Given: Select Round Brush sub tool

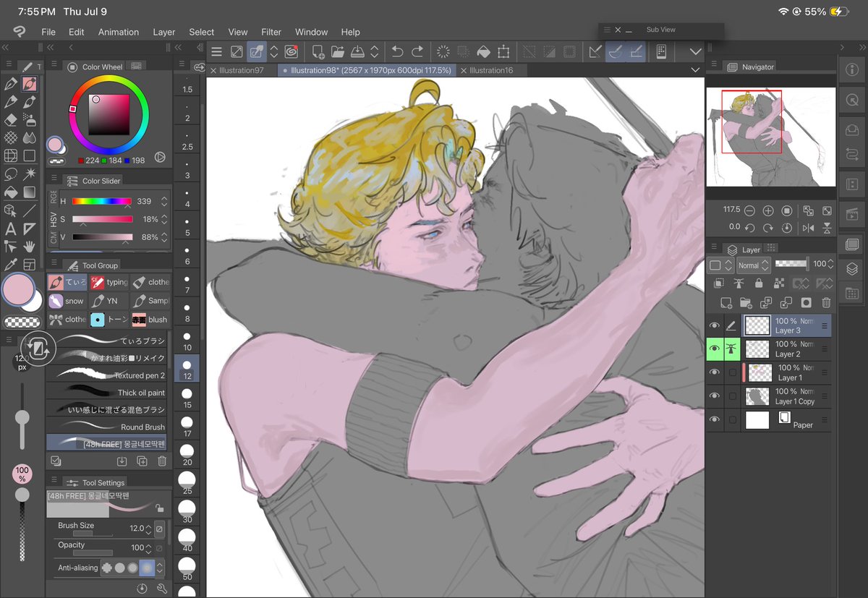Looking at the screenshot, I should click(x=106, y=427).
